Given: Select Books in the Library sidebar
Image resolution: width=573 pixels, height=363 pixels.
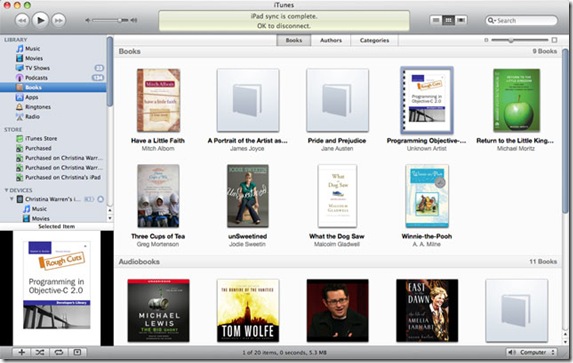Looking at the screenshot, I should pos(53,87).
